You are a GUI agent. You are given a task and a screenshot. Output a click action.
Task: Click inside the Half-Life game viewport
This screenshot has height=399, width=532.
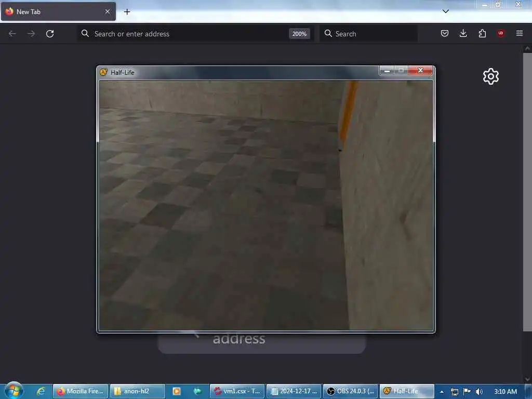point(266,205)
